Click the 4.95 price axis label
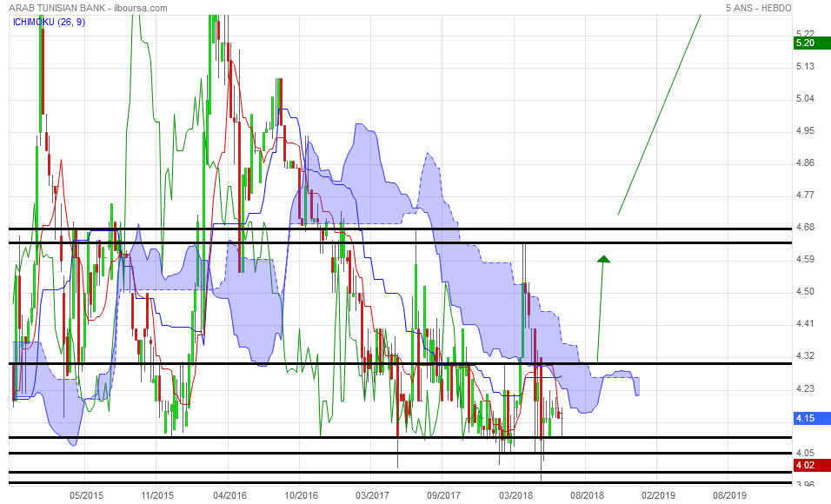This screenshot has width=831, height=504. pos(806,131)
